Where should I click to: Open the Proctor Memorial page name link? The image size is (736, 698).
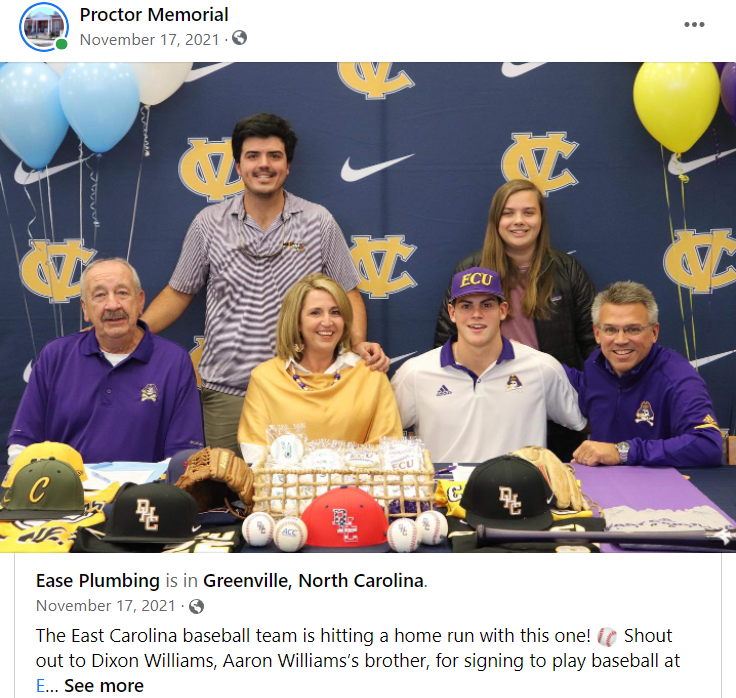coord(154,15)
